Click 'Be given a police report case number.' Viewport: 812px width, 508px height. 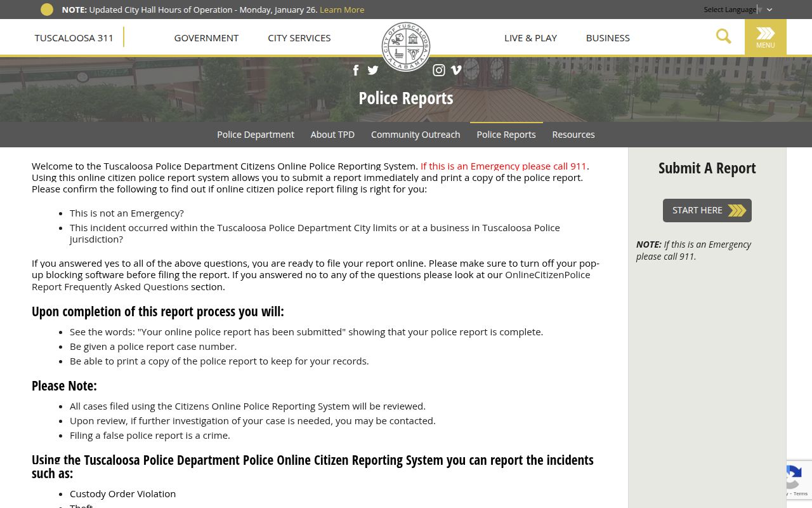coord(153,347)
